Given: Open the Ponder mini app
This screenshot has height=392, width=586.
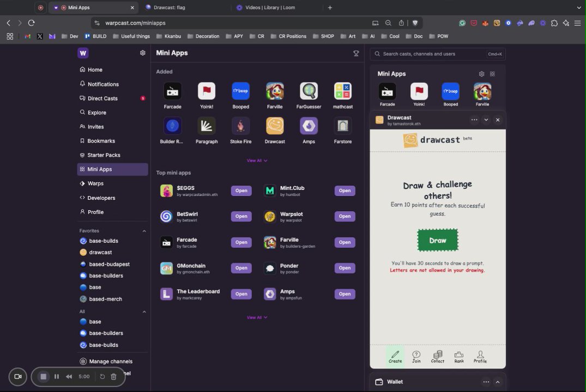Looking at the screenshot, I should coord(345,268).
